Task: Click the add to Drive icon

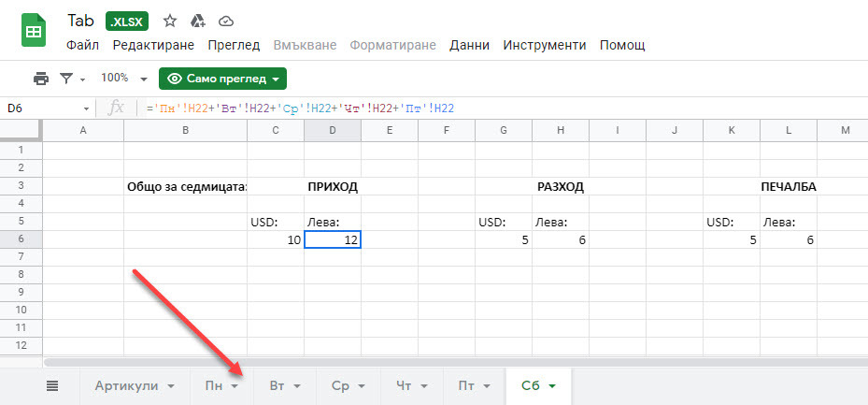Action: click(x=197, y=21)
